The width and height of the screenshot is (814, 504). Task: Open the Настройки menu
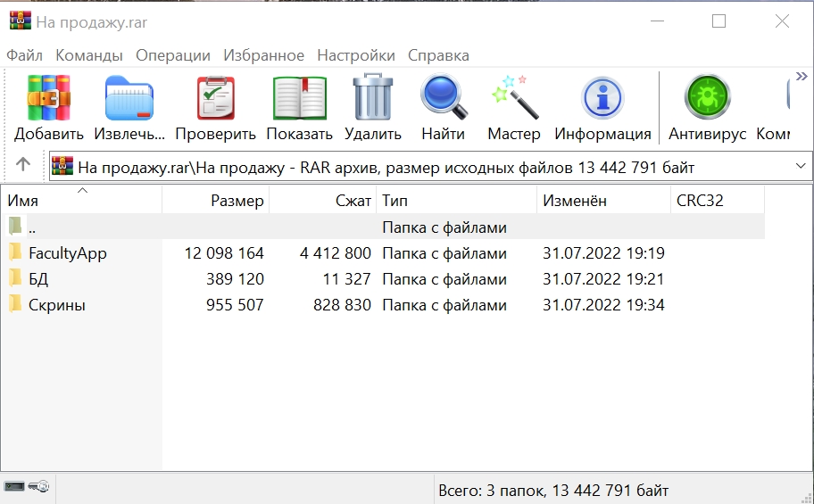pyautogui.click(x=356, y=55)
